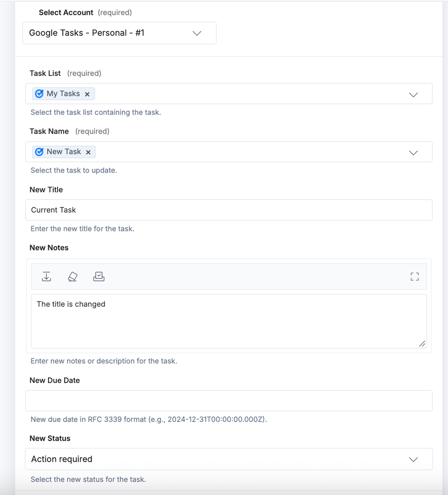Click 'Enter new notes or description' hint
Image resolution: width=448 pixels, height=495 pixels.
click(104, 361)
